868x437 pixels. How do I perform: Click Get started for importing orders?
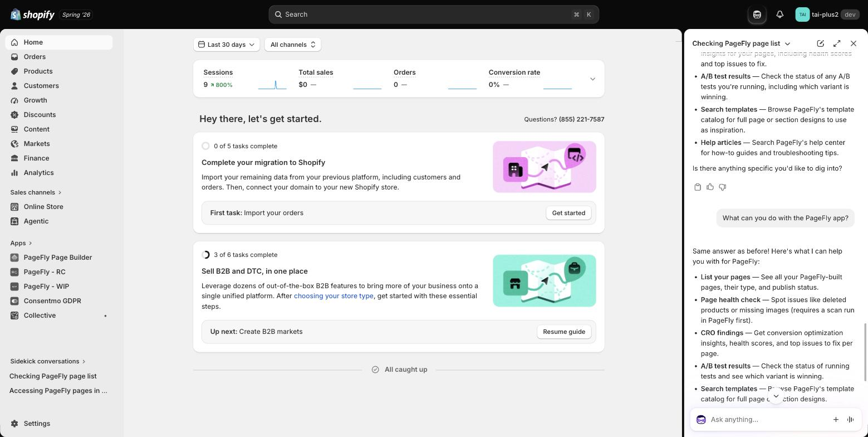click(568, 213)
